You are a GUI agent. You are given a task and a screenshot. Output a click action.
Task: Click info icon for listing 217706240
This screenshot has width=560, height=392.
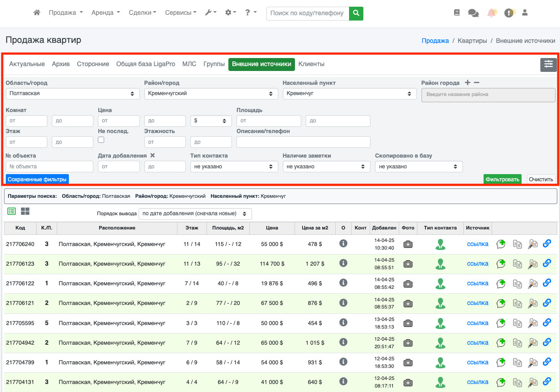(343, 243)
